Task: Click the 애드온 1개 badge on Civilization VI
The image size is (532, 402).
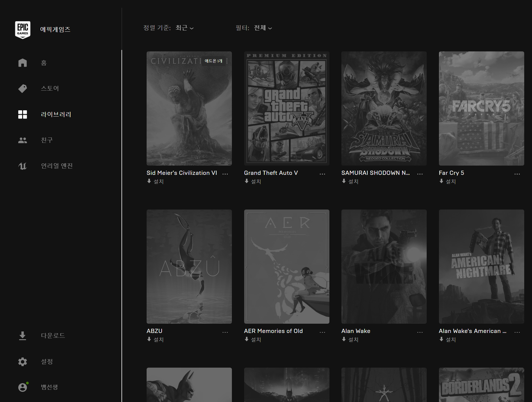Action: pos(213,61)
